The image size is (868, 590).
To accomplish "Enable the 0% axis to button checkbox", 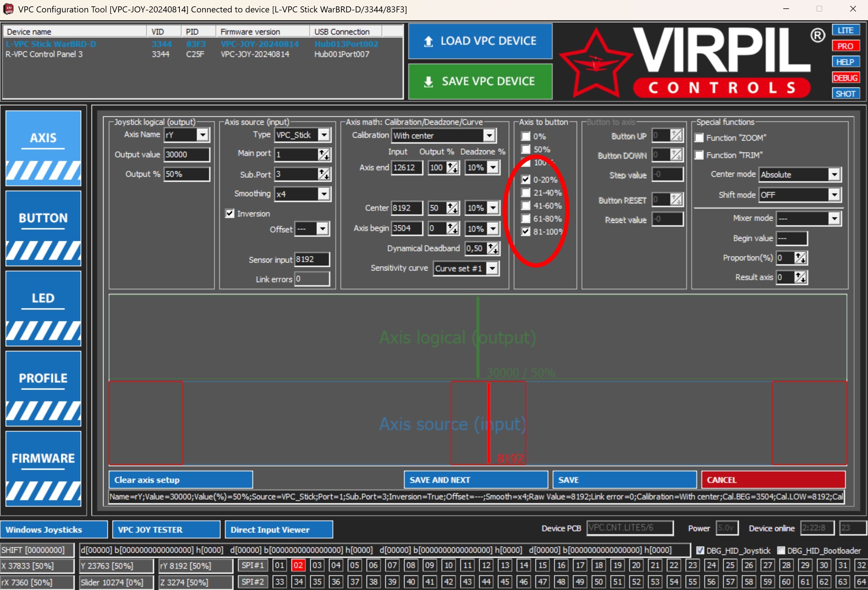I will [x=526, y=136].
